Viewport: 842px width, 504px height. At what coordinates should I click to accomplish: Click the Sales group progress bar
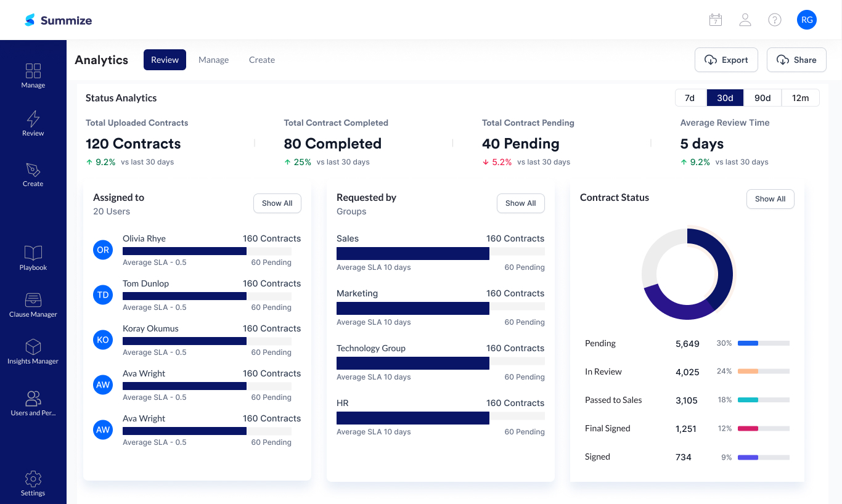441,253
